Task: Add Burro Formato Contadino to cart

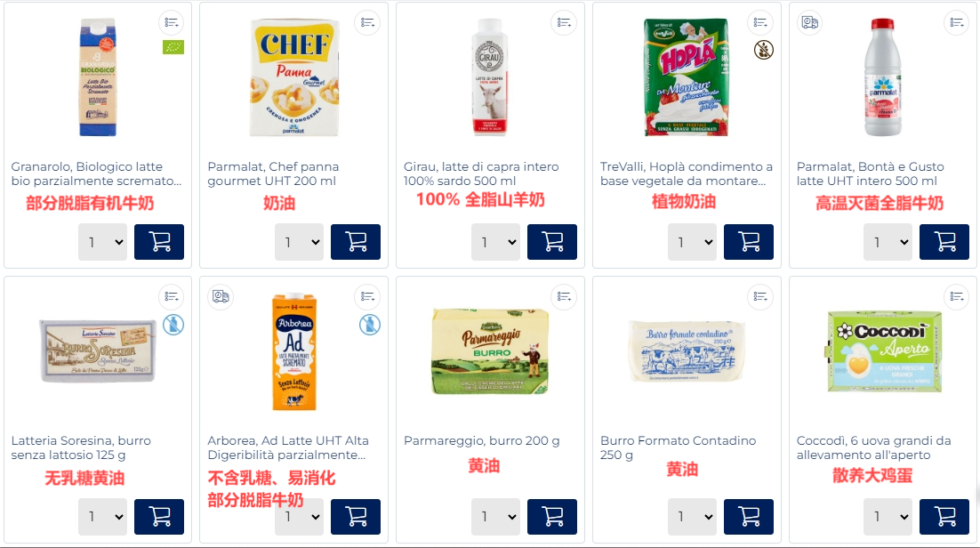Action: point(748,517)
